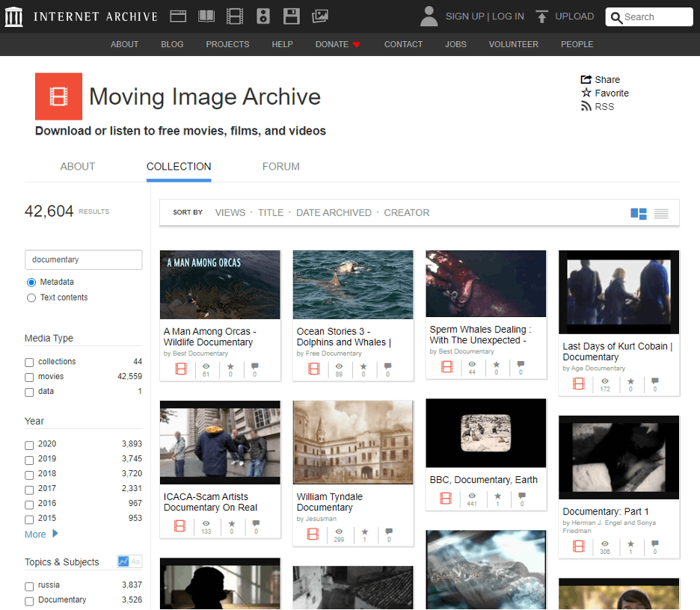Viewport: 700px width, 610px height.
Task: Sort results by Views
Action: click(230, 213)
